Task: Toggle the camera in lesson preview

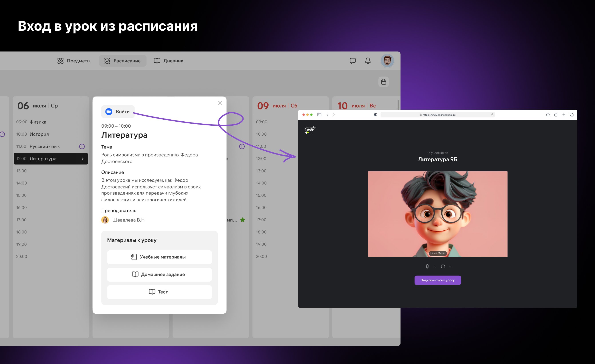Action: point(443,266)
